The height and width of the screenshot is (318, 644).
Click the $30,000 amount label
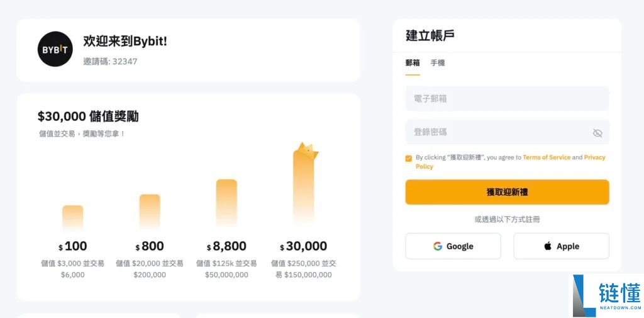pyautogui.click(x=304, y=246)
